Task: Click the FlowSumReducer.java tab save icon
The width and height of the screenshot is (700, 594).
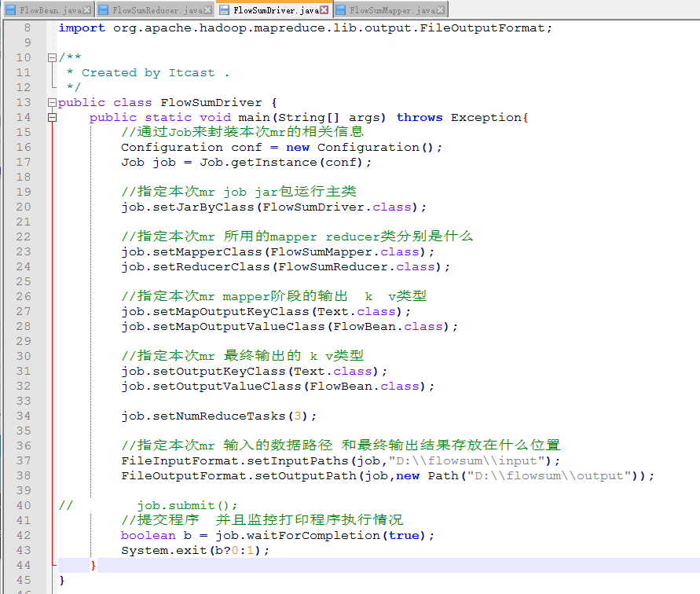Action: click(x=103, y=10)
